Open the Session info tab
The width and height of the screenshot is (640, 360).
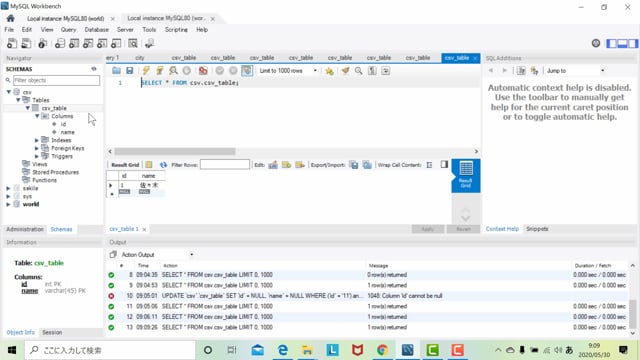point(52,333)
